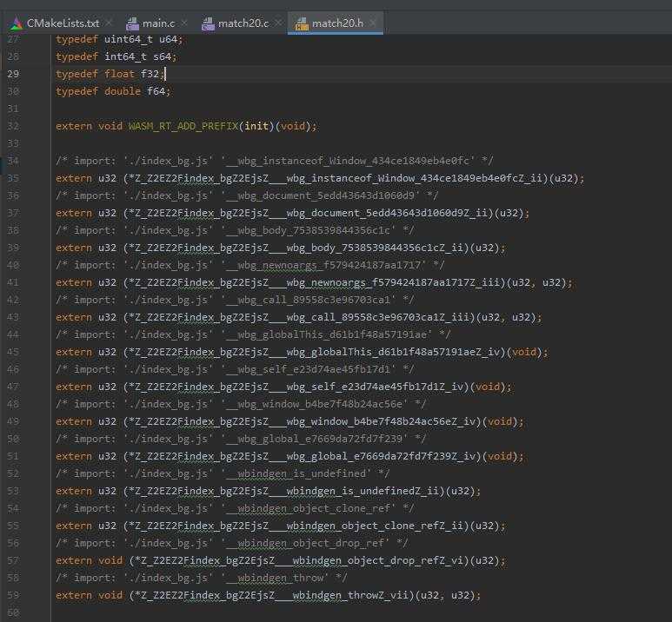
Task: Click the CMake triangle icon on CMakeLists.txt tab
Action: click(16, 23)
